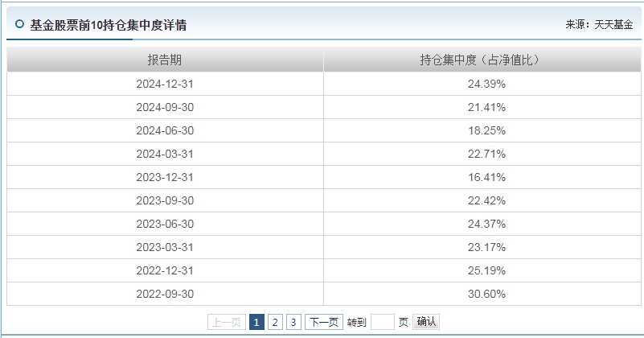This screenshot has height=338, width=644.
Task: Click the circle icon before the section title
Action: pyautogui.click(x=19, y=24)
